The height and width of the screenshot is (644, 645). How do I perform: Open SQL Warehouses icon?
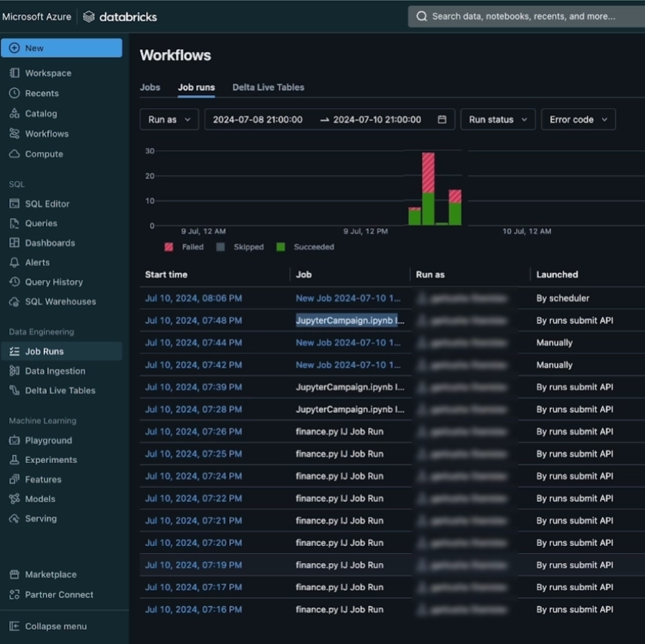coord(14,301)
